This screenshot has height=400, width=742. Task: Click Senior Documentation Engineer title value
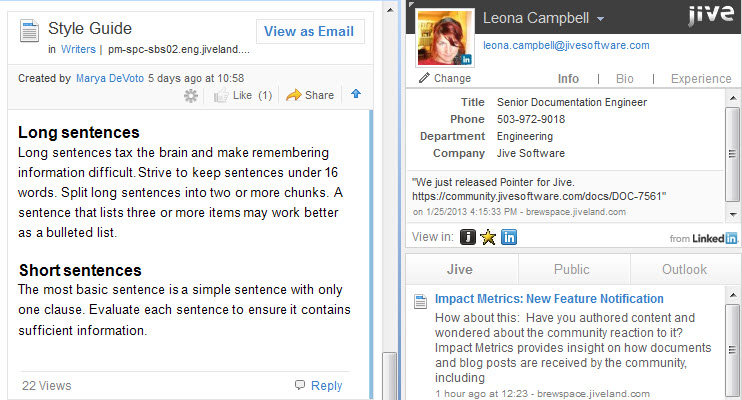coord(572,102)
